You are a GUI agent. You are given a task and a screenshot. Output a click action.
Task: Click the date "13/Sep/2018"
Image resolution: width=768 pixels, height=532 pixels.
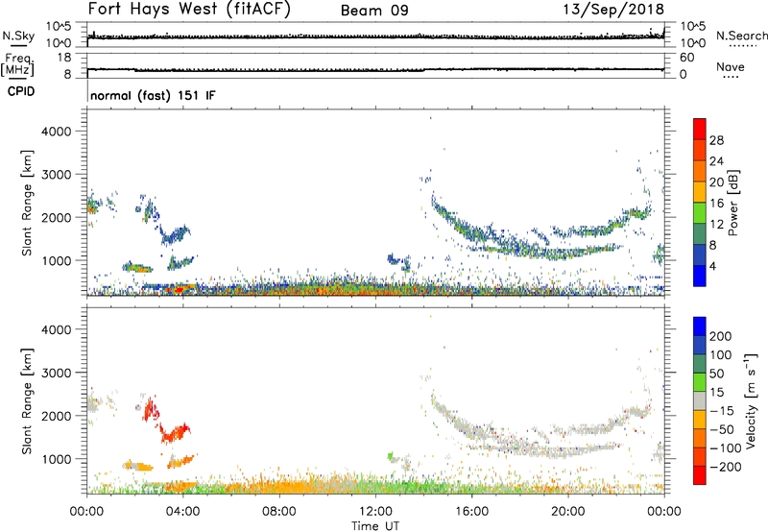[x=613, y=10]
